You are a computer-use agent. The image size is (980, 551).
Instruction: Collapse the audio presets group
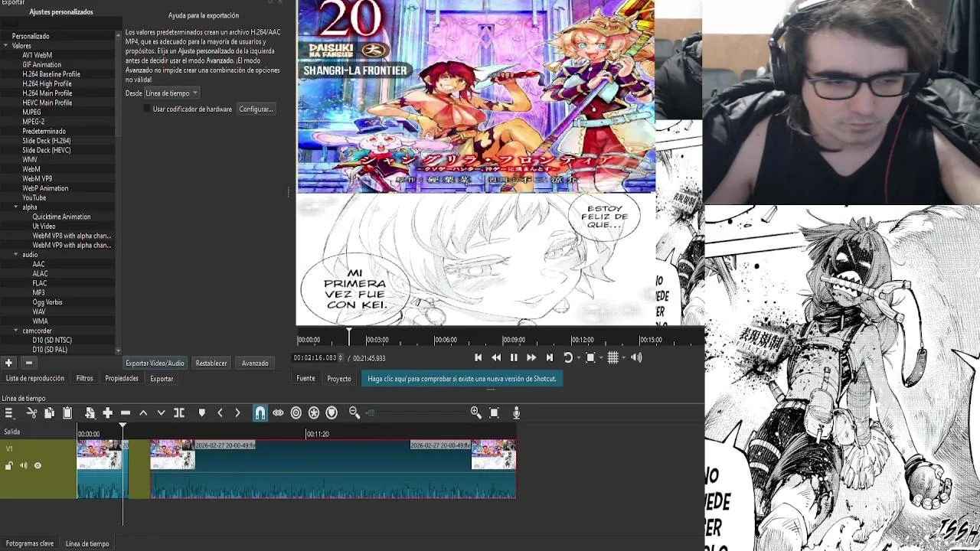(x=15, y=255)
